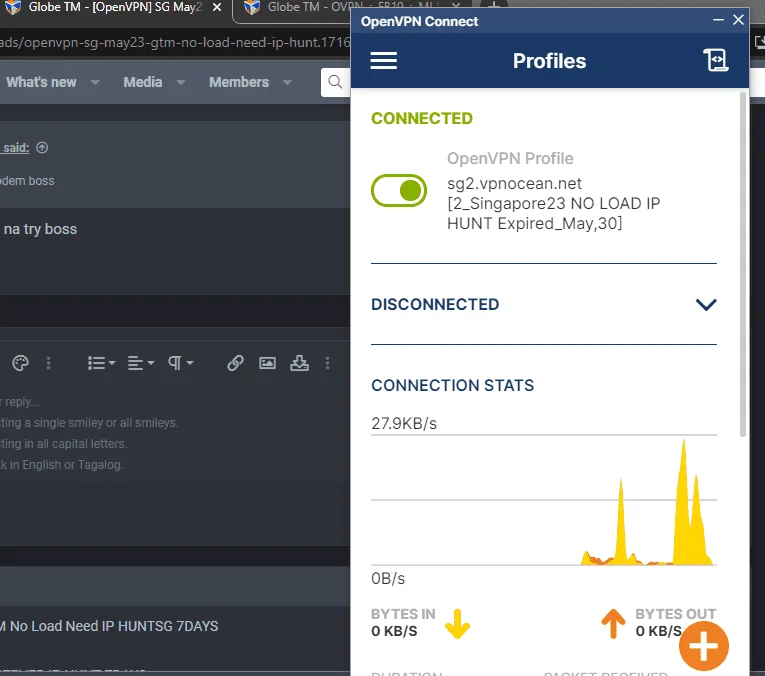Image resolution: width=765 pixels, height=676 pixels.
Task: Open the paragraph format dropdown in editor
Action: click(x=181, y=363)
